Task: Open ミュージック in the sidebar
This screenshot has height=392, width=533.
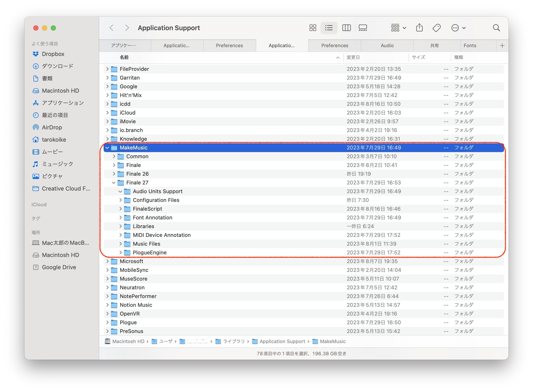Action: pos(57,164)
